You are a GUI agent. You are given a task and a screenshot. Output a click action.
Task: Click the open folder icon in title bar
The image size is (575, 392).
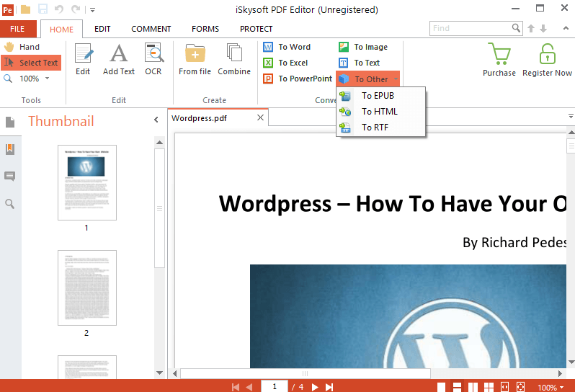click(26, 9)
